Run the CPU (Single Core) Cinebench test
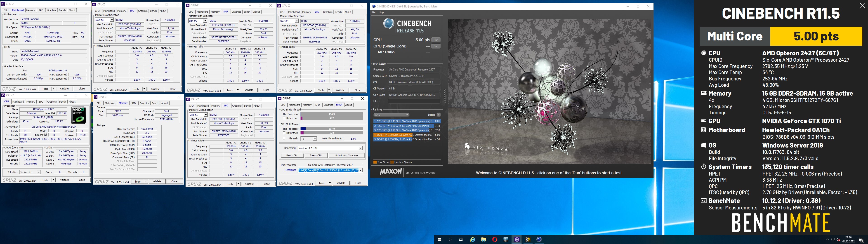This screenshot has width=868, height=244. pyautogui.click(x=436, y=46)
